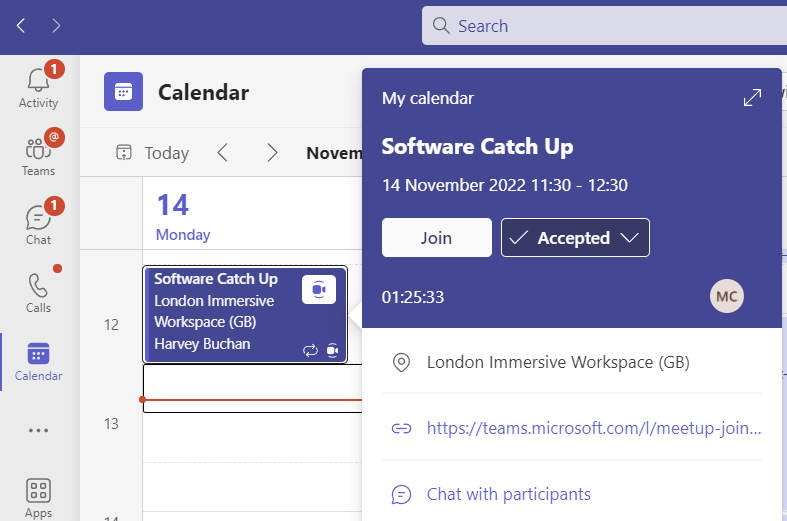Open the Activity feed icon
787x521 pixels.
(x=38, y=86)
